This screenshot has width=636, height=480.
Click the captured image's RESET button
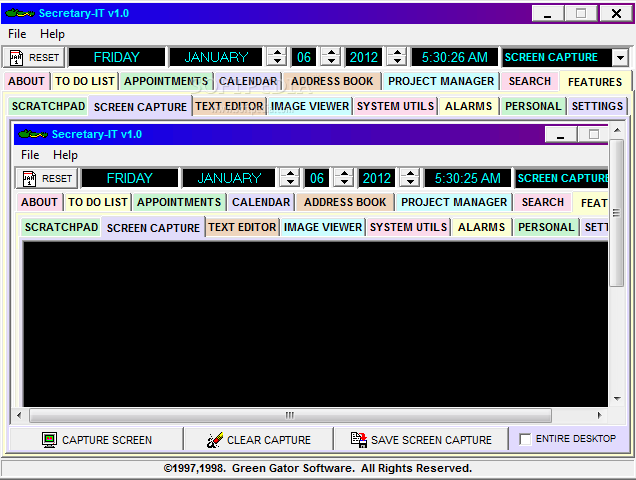pyautogui.click(x=47, y=179)
